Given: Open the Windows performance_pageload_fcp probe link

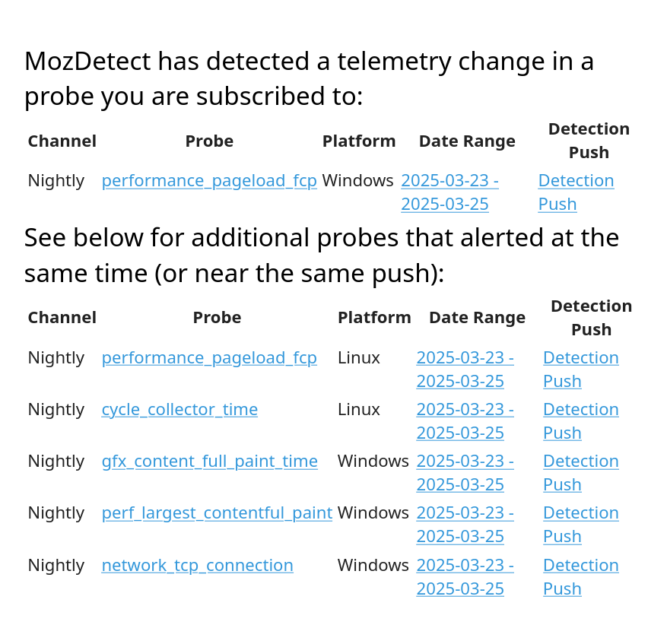Looking at the screenshot, I should pyautogui.click(x=209, y=181).
